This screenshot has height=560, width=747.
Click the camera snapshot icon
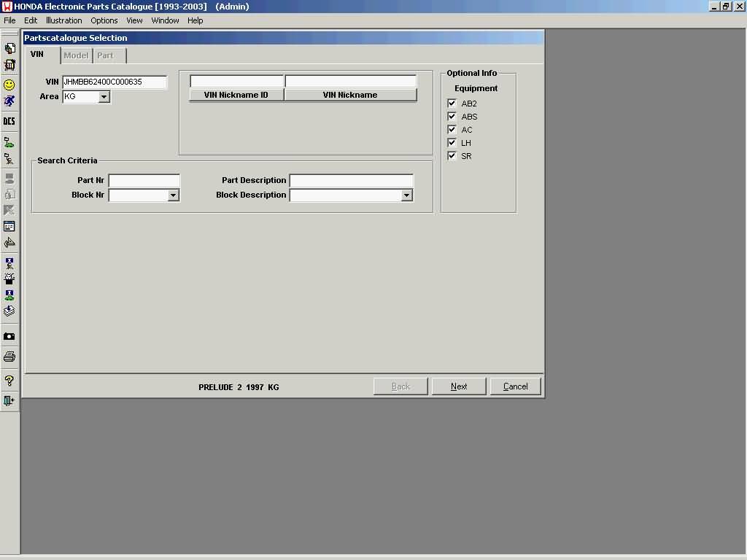9,336
